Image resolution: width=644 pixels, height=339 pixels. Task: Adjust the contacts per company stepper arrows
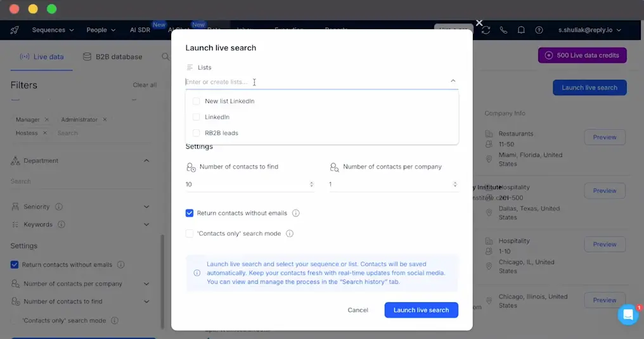tap(454, 184)
